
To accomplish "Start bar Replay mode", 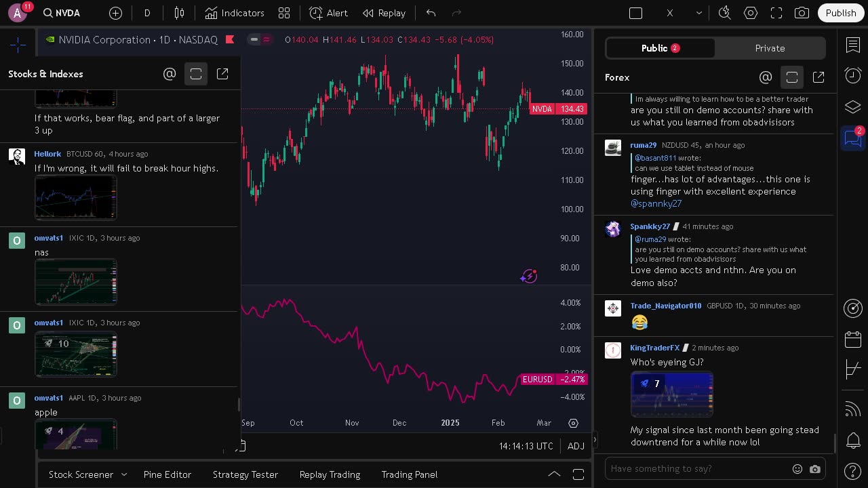I will coord(384,13).
